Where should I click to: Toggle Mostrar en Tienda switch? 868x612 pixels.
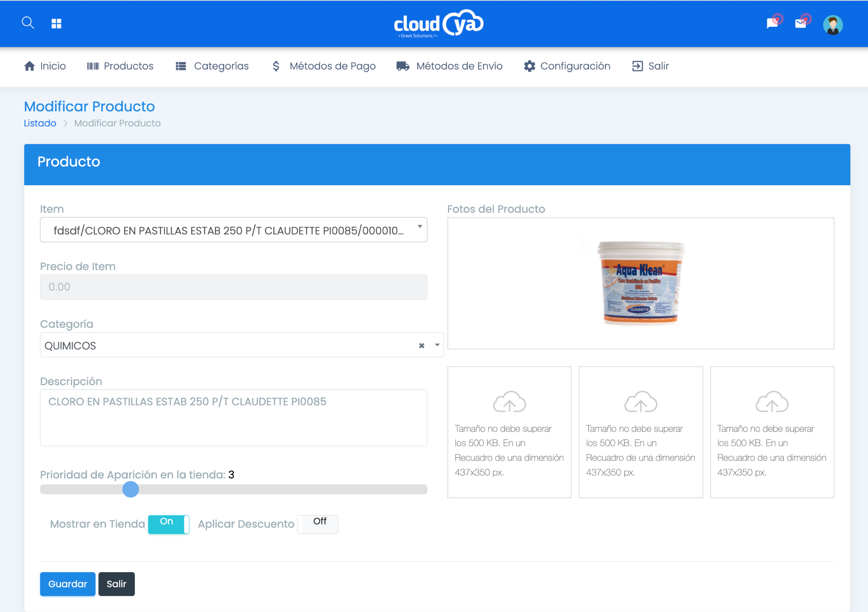[169, 524]
